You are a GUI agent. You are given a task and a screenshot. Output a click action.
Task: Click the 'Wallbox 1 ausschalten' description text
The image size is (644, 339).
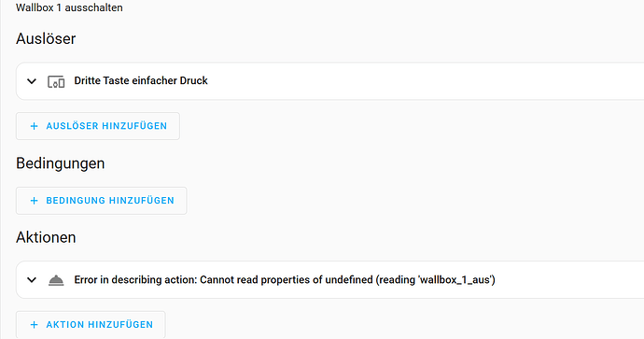coord(69,7)
